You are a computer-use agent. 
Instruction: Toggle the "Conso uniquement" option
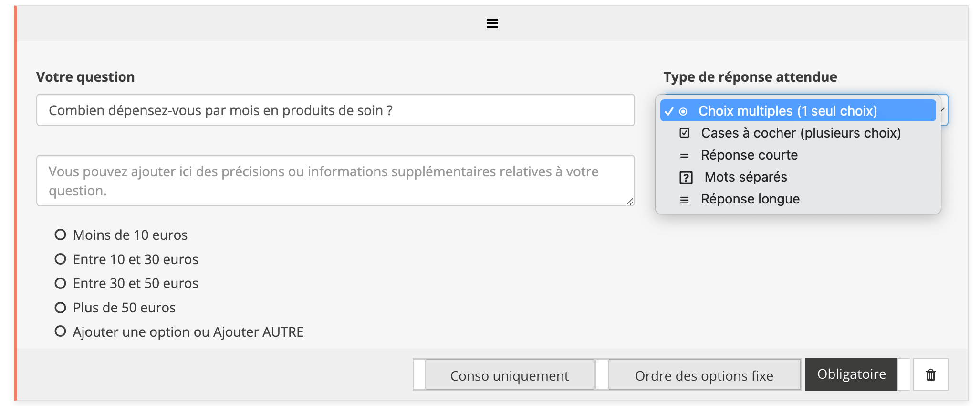point(509,375)
